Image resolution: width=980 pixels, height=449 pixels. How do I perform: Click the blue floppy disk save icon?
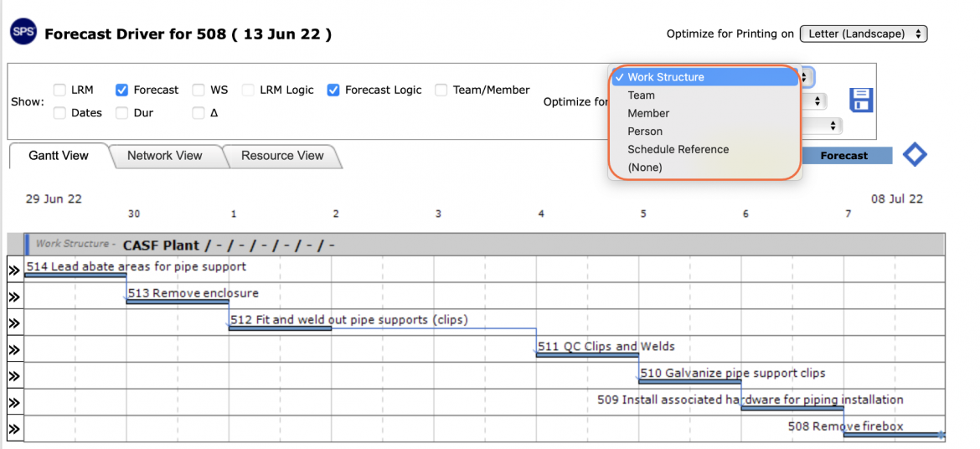(x=860, y=100)
